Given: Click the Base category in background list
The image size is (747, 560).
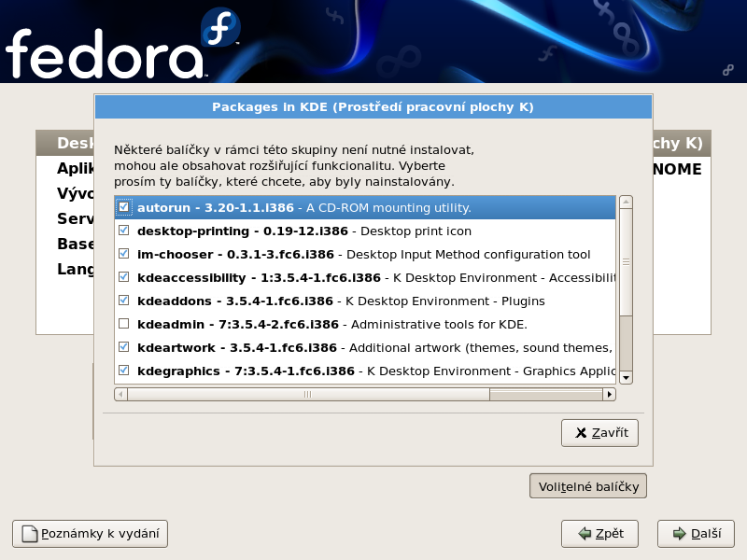Looking at the screenshot, I should pos(76,244).
